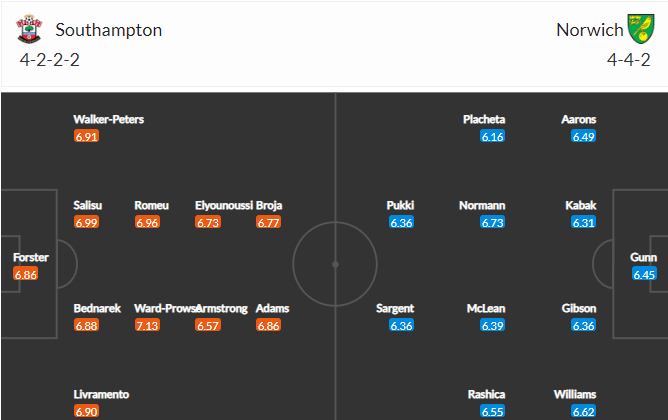
Task: Click the player name Rashica
Action: 487,394
